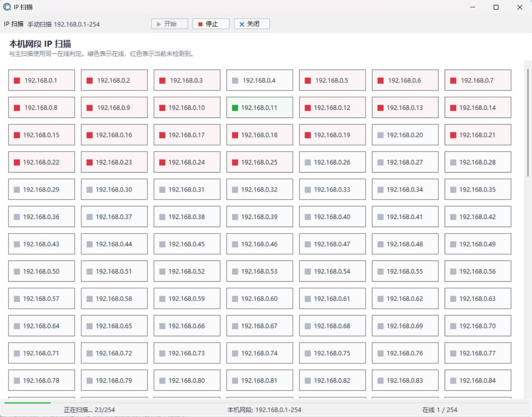Click the 192.168.0.30 address text
The image size is (532, 417).
114,190
